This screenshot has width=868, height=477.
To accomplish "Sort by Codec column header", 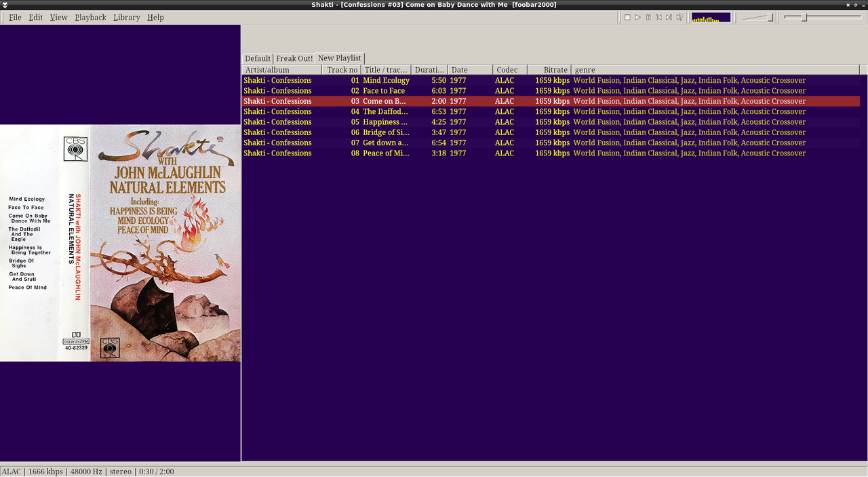I will [510, 70].
